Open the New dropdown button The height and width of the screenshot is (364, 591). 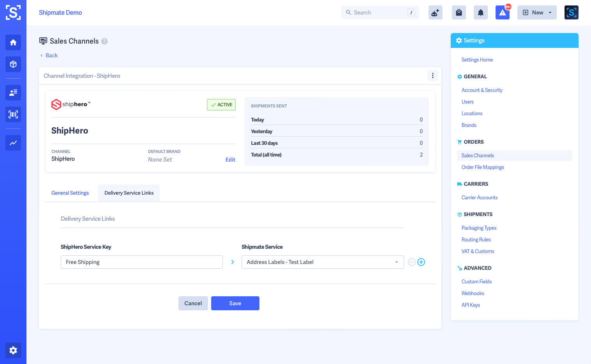click(x=537, y=12)
